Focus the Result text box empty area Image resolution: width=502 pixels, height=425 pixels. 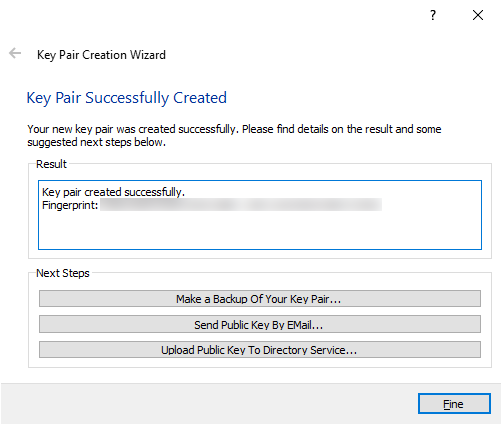pos(260,230)
